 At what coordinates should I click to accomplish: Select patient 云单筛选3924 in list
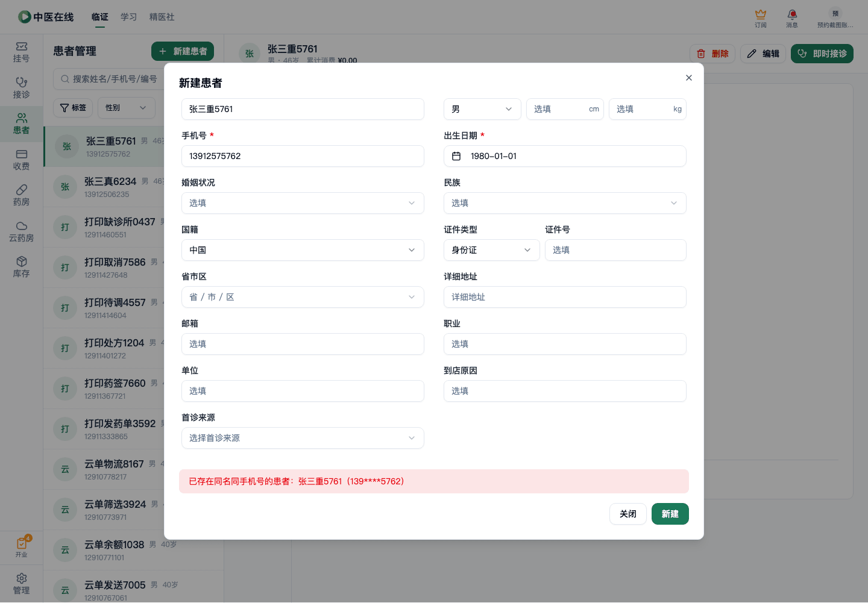(104, 510)
